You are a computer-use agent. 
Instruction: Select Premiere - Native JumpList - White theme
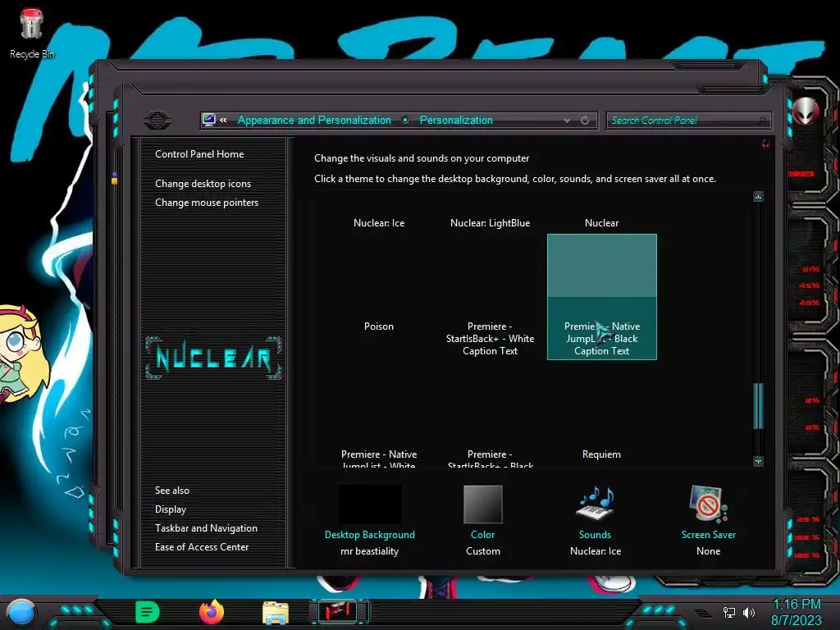pyautogui.click(x=379, y=459)
